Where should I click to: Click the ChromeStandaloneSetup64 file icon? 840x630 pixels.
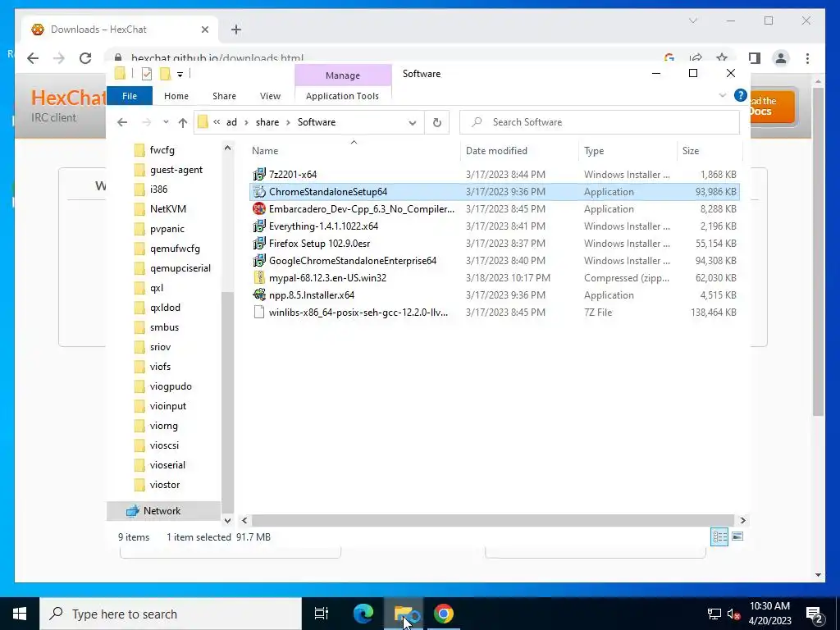[x=259, y=192]
